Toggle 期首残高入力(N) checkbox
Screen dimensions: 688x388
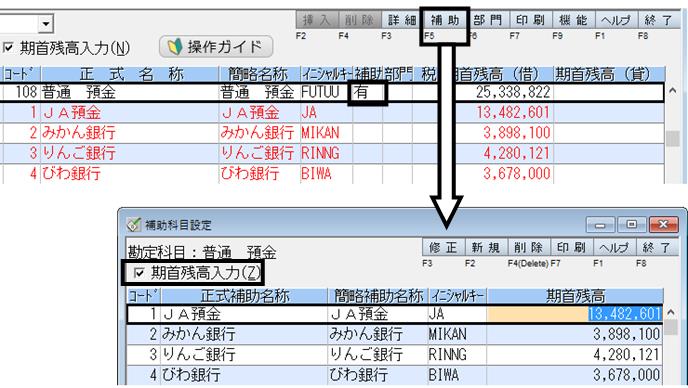(x=8, y=47)
